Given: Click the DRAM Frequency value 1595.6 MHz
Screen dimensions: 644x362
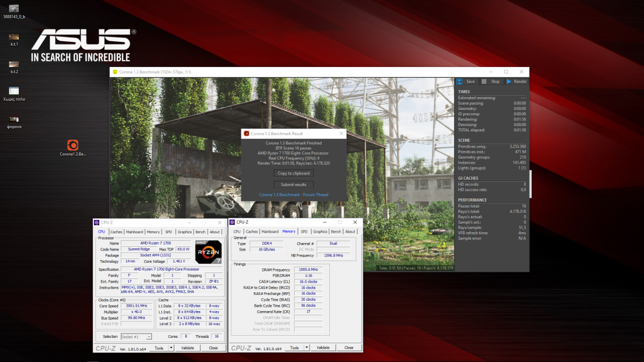Looking at the screenshot, I should tap(308, 270).
